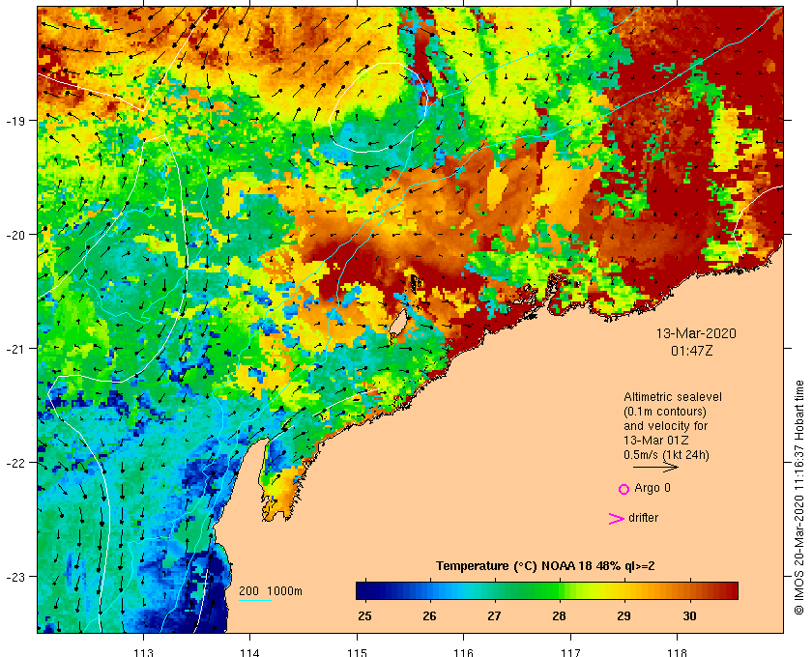Screen dimensions: 812x657
Task: Click the green 28 degree region of colorbar
Action: tap(559, 590)
